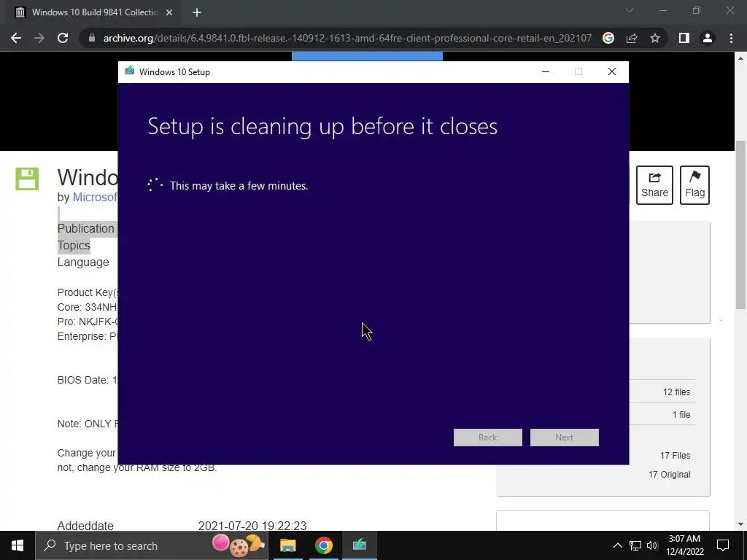Open the Windows Start menu
The height and width of the screenshot is (560, 747).
(18, 545)
